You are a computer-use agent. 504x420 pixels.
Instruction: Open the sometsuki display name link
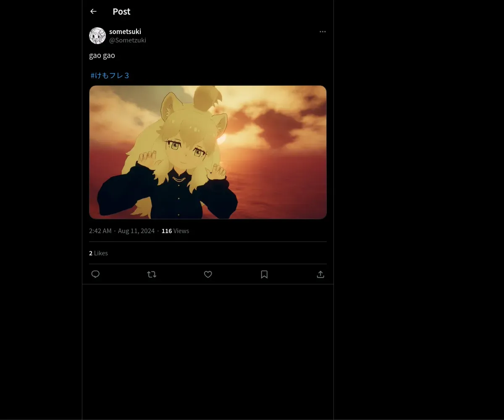pos(125,31)
